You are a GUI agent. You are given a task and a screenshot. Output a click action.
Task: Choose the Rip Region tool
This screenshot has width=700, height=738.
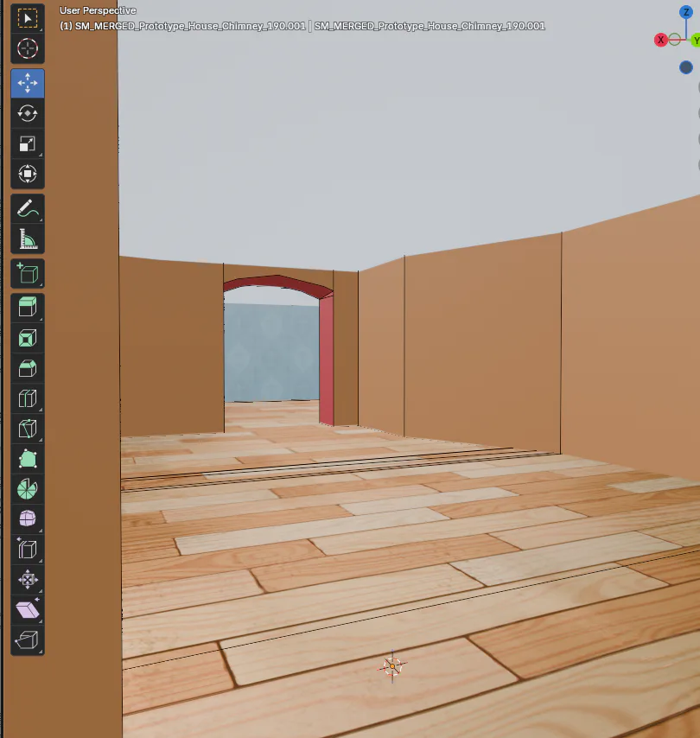click(x=28, y=639)
